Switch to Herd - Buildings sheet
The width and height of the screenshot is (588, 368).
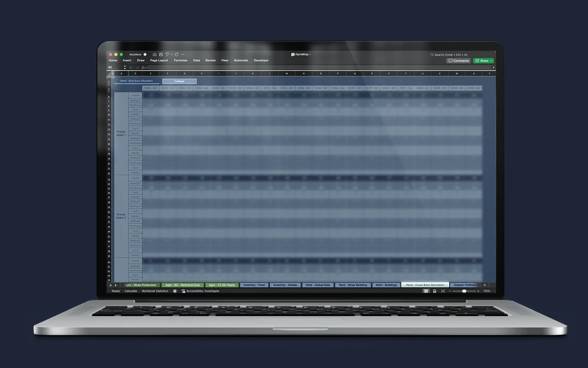click(386, 285)
